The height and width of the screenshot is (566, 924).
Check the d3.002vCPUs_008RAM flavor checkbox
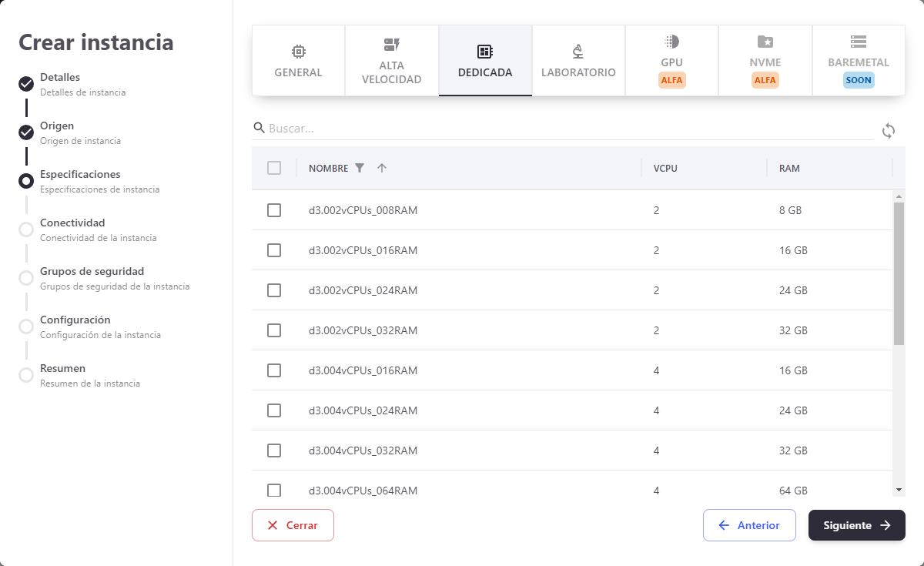point(274,210)
